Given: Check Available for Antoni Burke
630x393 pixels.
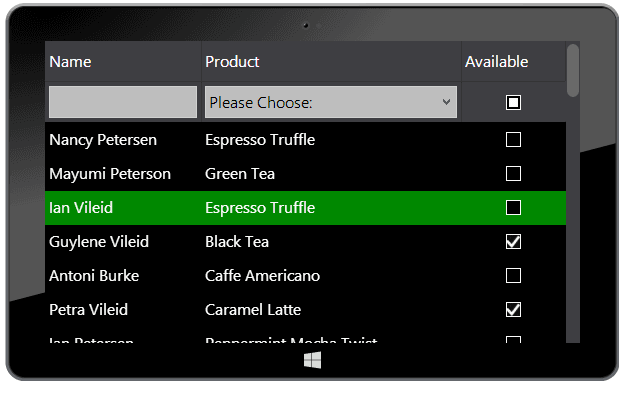Looking at the screenshot, I should (513, 276).
